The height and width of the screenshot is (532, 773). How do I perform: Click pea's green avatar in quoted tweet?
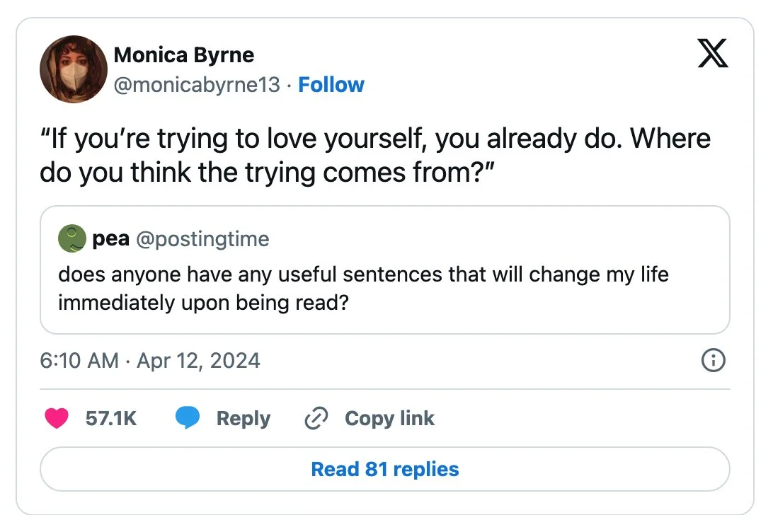72,238
